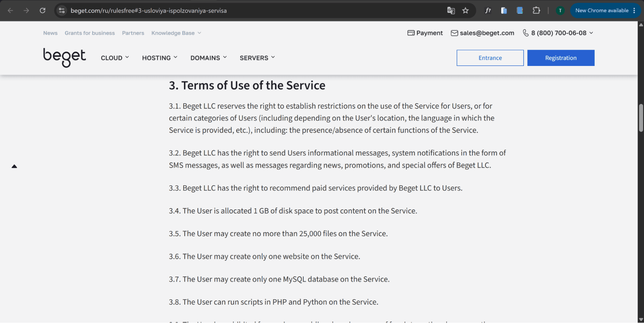Click the blue notebook extension icon
Screen dimensions: 644x323
point(520,11)
